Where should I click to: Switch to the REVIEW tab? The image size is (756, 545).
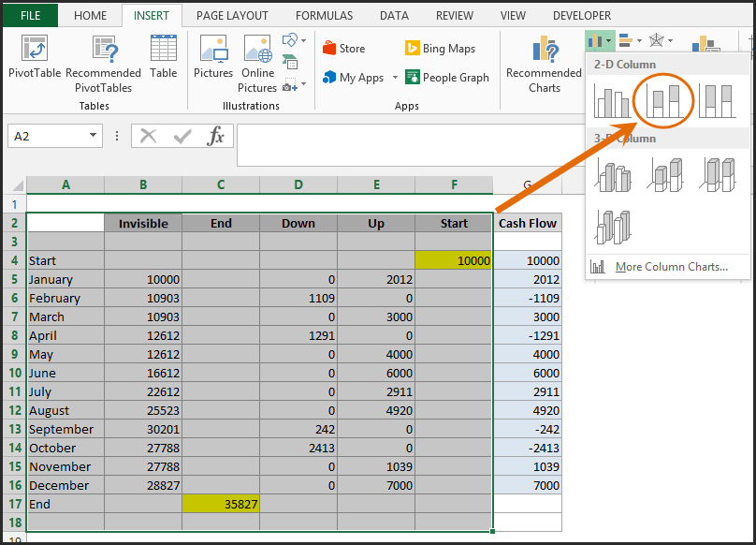pos(454,15)
